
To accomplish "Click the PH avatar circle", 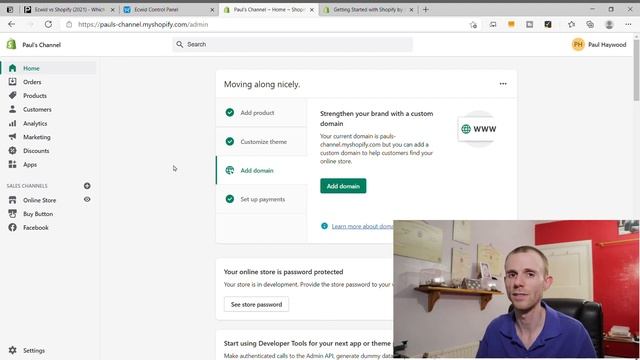I will tap(578, 44).
